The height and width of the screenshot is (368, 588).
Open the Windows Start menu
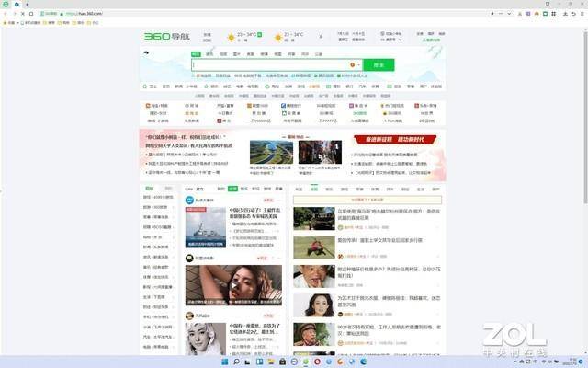click(224, 362)
